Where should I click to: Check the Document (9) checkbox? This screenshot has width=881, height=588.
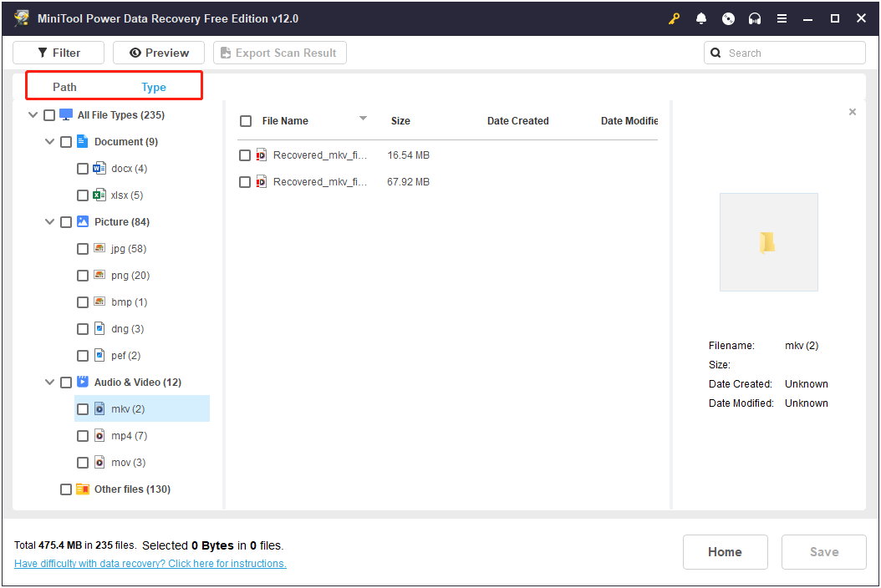point(66,141)
